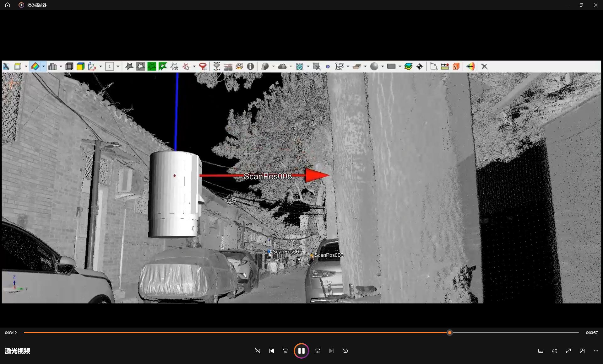The height and width of the screenshot is (364, 603).
Task: Open dropdown arrow beside rainbow color icon
Action: 43,67
